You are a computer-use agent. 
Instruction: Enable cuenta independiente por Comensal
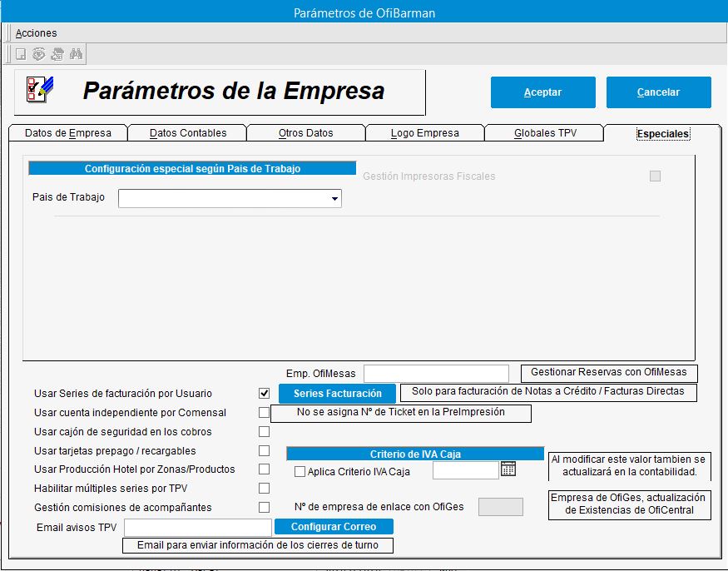265,413
